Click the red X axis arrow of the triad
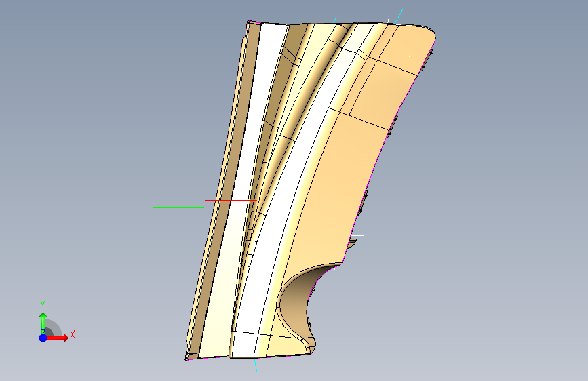Viewport: 588px width, 381px height. coord(57,338)
